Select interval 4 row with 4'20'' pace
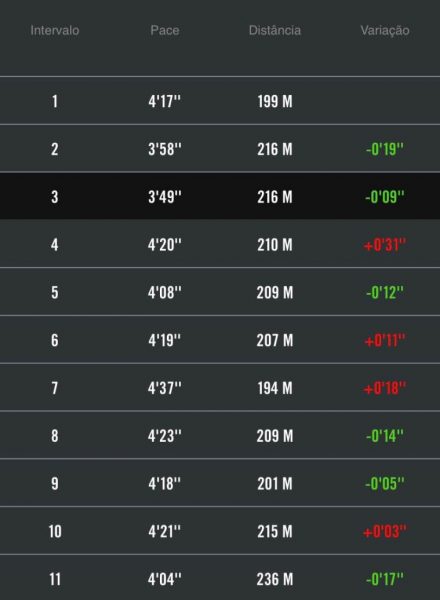The image size is (440, 600). click(x=220, y=244)
